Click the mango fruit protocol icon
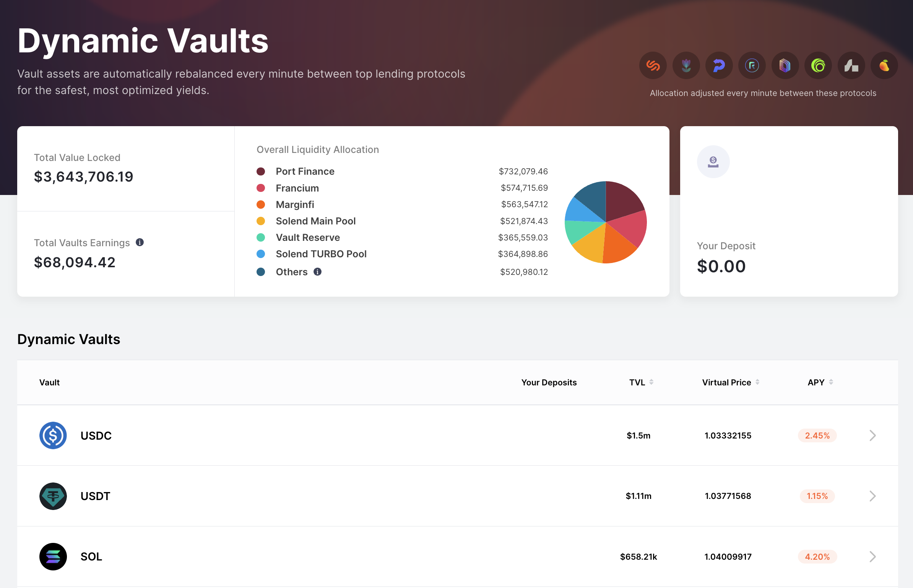The height and width of the screenshot is (588, 913). [884, 66]
